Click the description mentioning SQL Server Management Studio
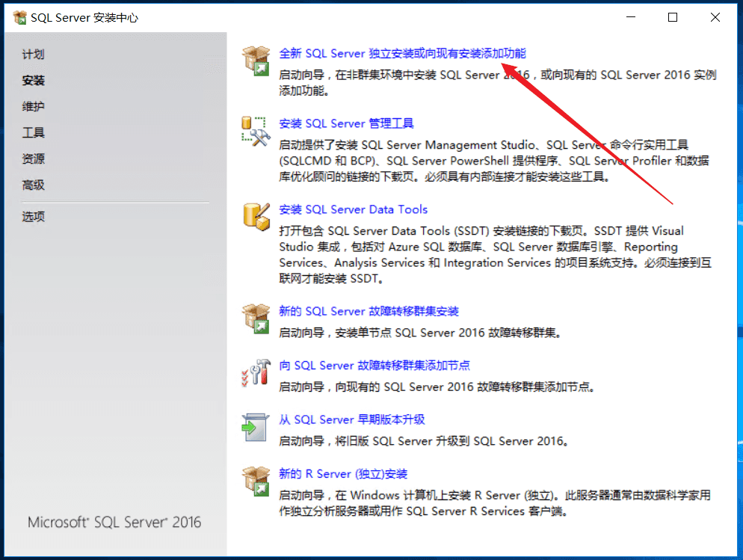743x560 pixels. point(494,161)
